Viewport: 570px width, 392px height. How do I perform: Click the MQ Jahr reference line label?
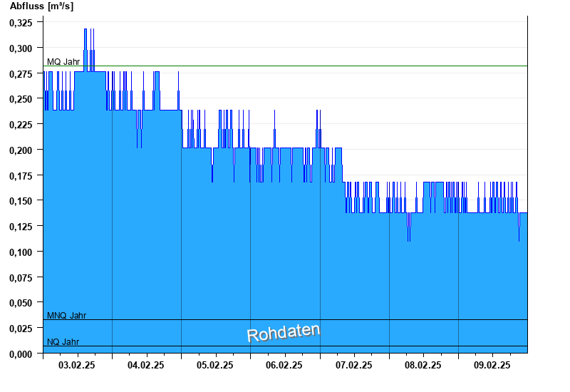63,62
